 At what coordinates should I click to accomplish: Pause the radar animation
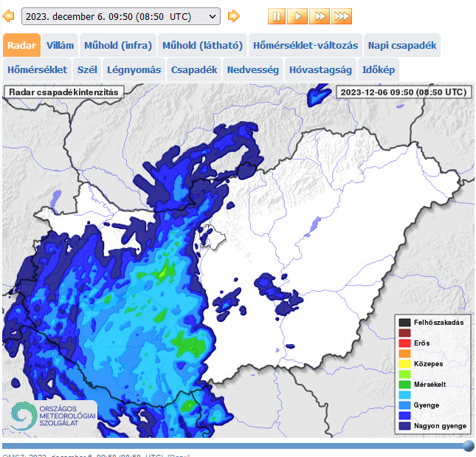tap(277, 16)
